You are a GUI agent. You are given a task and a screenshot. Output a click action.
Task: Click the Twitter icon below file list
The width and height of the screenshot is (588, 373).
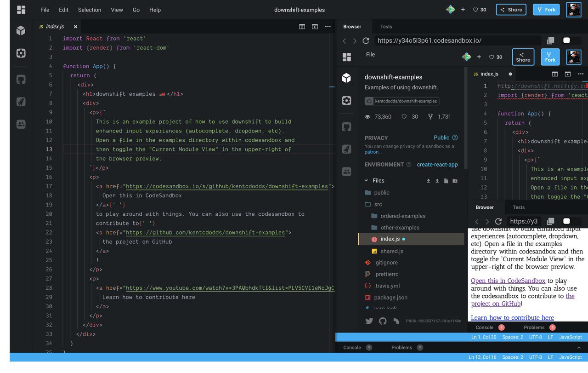[x=369, y=321]
